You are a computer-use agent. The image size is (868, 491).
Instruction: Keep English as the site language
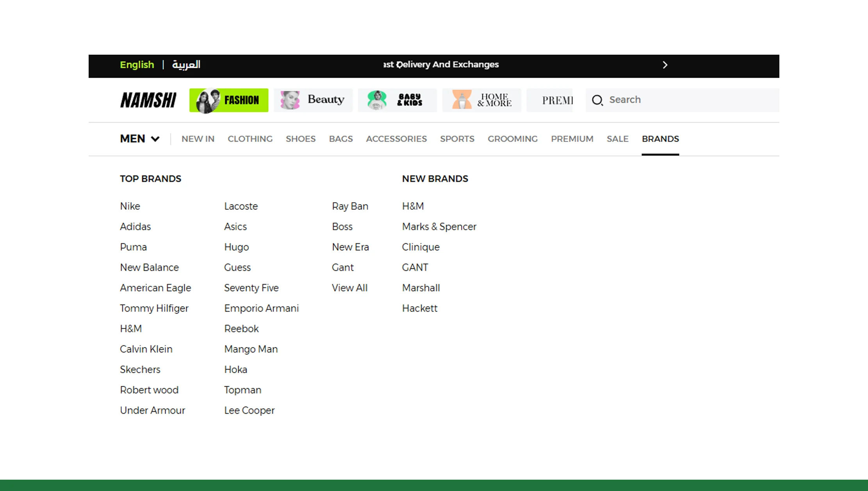[137, 65]
